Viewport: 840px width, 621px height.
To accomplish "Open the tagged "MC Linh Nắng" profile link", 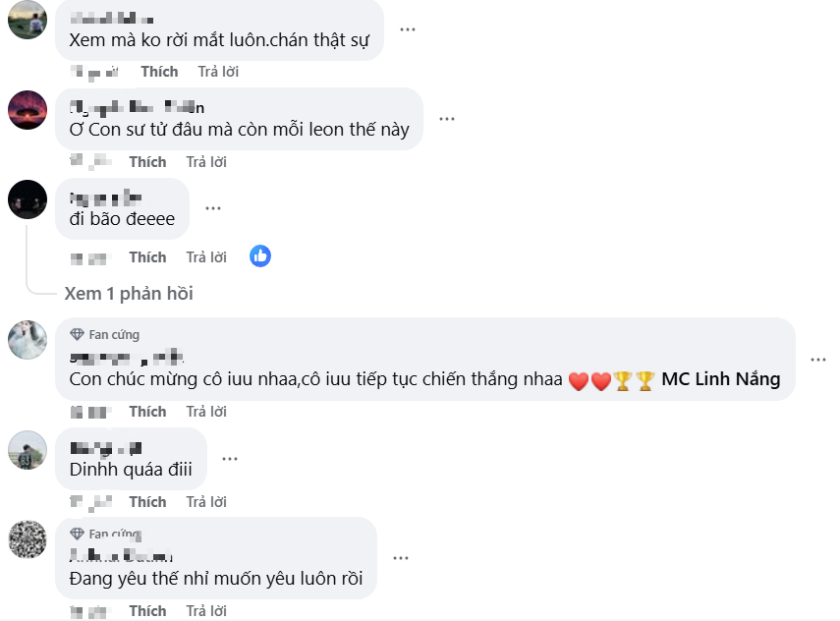I will 721,379.
